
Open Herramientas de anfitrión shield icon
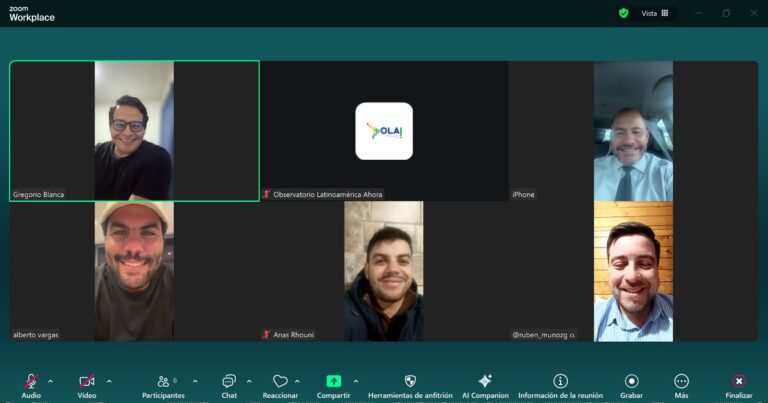(x=410, y=381)
